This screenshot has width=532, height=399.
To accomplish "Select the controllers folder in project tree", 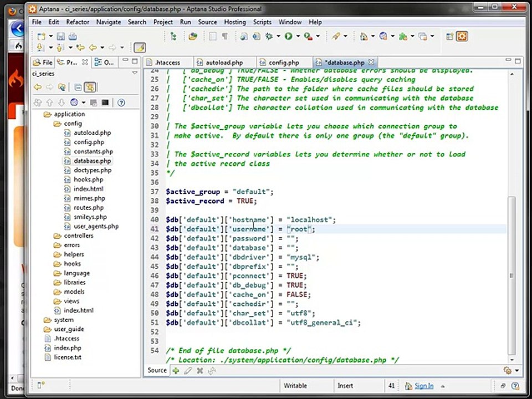I will (x=78, y=236).
